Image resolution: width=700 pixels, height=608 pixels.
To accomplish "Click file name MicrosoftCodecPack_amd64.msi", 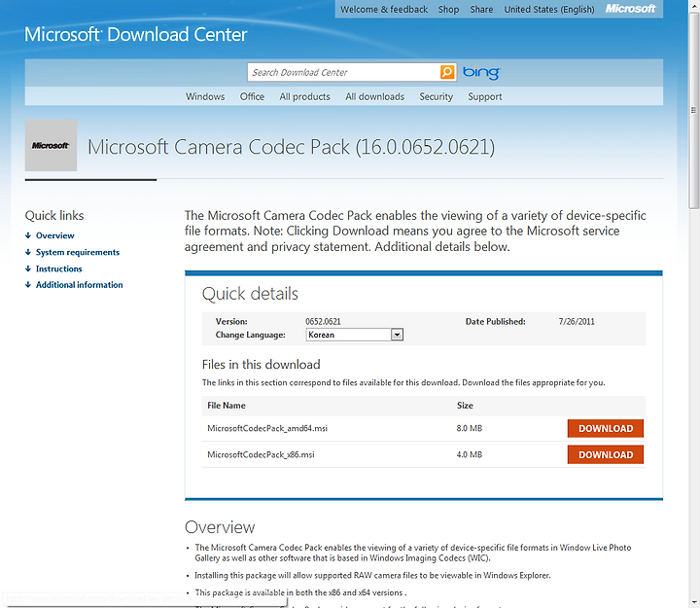I will tap(267, 428).
